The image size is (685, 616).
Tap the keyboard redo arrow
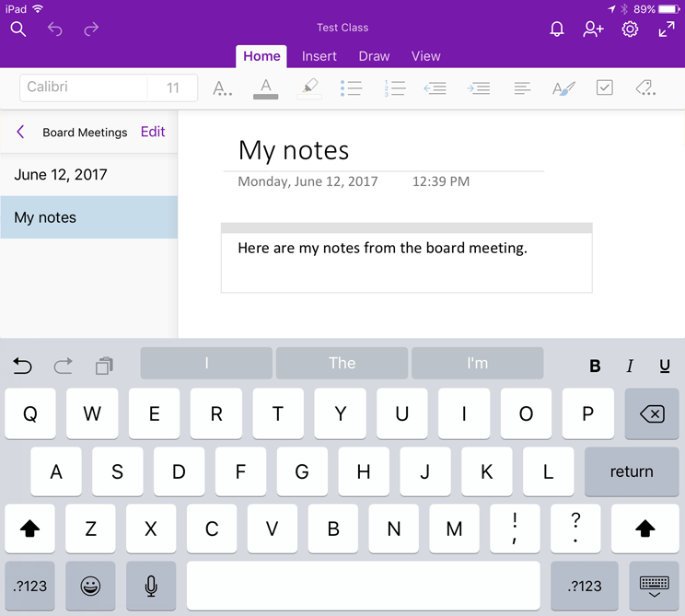[63, 366]
